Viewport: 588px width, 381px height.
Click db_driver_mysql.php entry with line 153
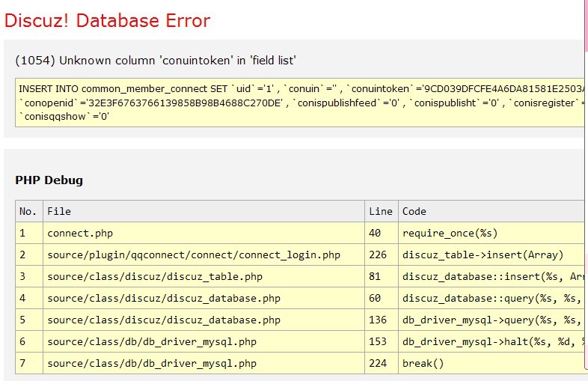[x=151, y=341]
